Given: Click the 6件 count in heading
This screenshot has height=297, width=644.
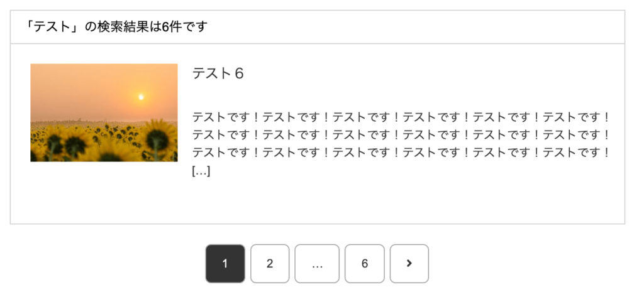Looking at the screenshot, I should tap(172, 27).
